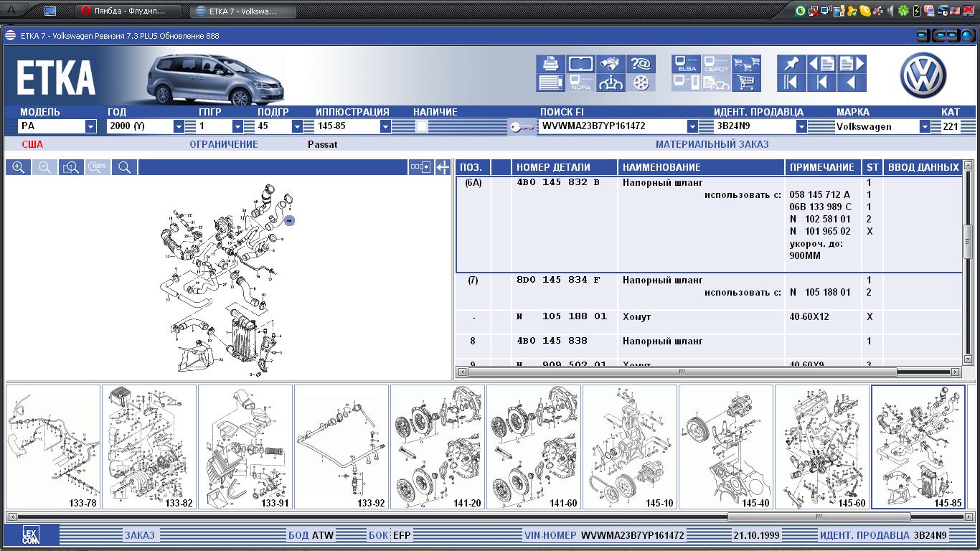Open thumbnail illustration 133-92
The image size is (980, 551).
pyautogui.click(x=341, y=447)
